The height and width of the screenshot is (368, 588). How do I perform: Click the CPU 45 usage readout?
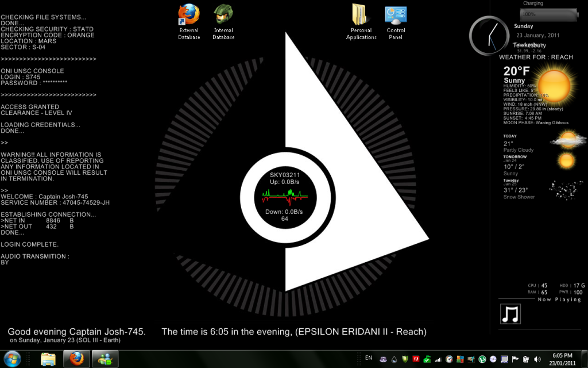(537, 285)
